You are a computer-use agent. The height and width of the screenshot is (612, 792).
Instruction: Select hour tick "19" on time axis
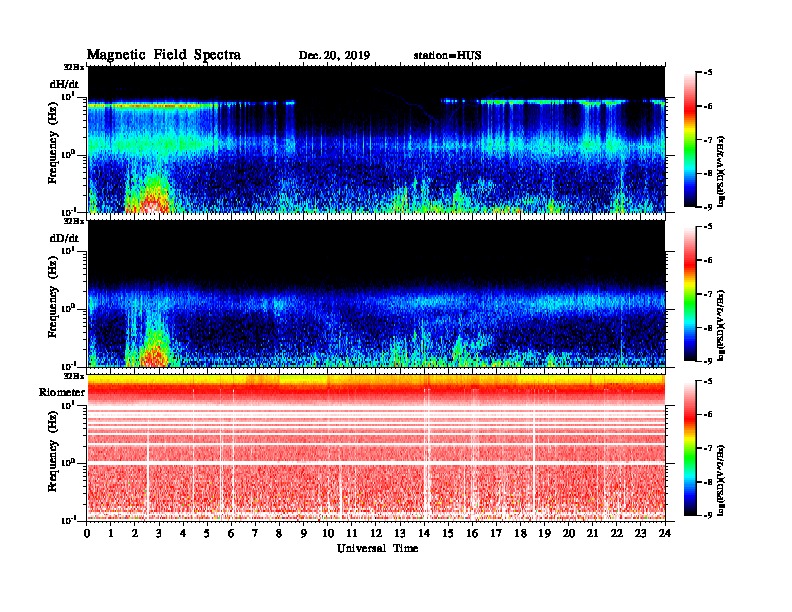pos(544,533)
